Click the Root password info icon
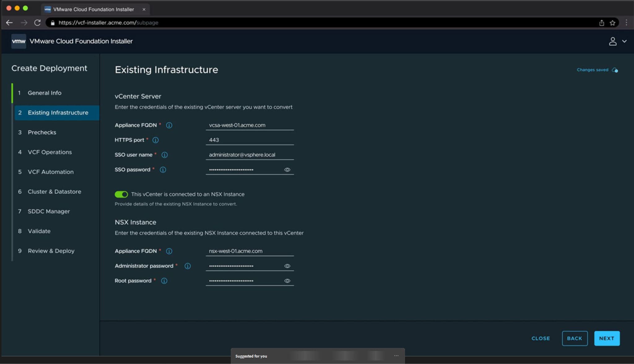The height and width of the screenshot is (364, 634). 164,280
